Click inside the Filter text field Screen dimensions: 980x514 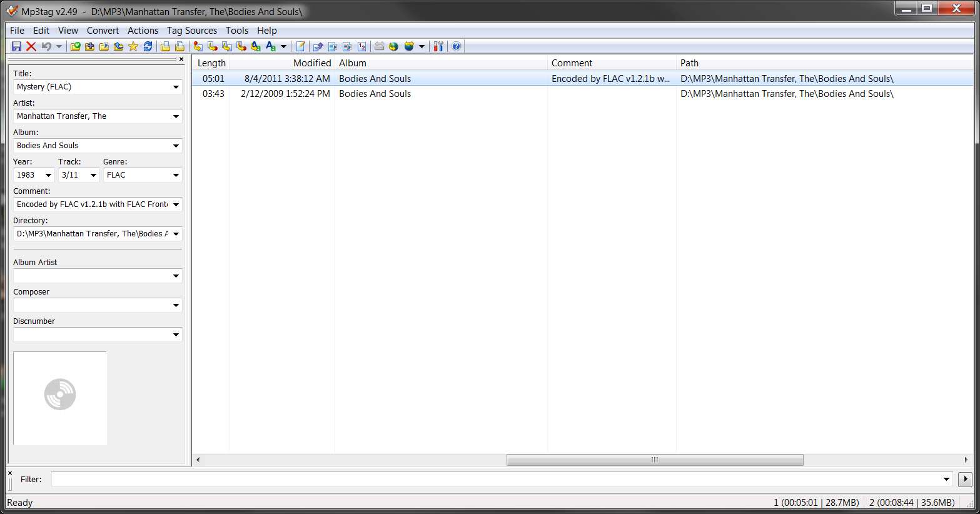pos(502,479)
